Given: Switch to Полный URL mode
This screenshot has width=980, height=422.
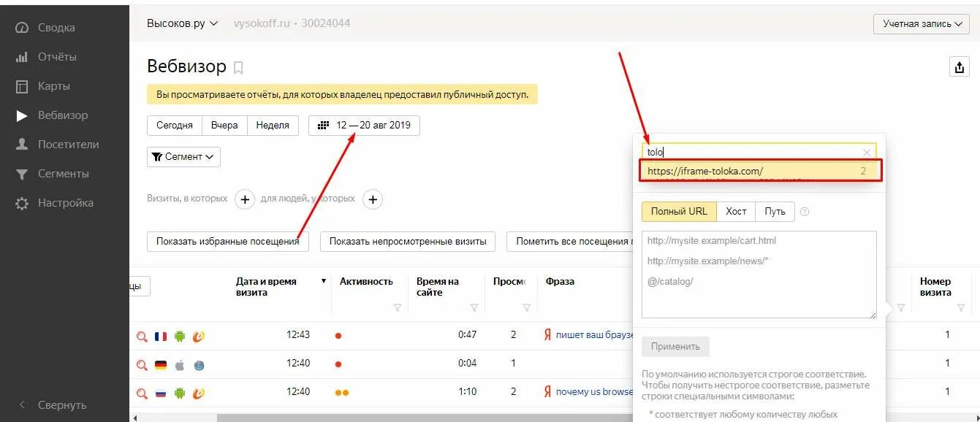Looking at the screenshot, I should coord(679,212).
